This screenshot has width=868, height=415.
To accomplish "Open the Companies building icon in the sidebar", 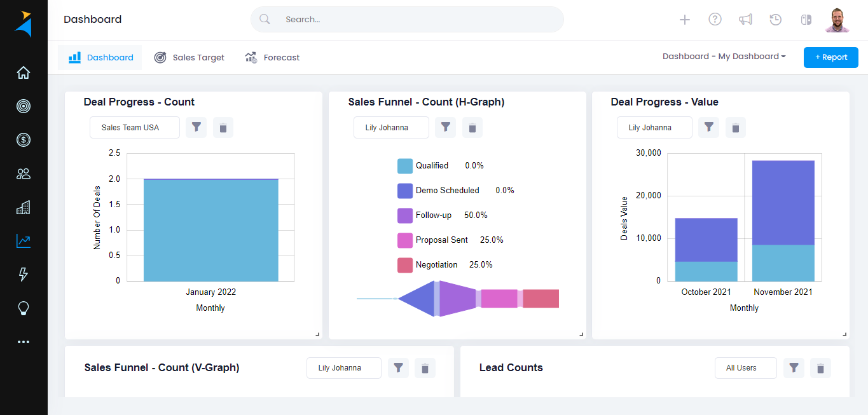I will click(23, 207).
